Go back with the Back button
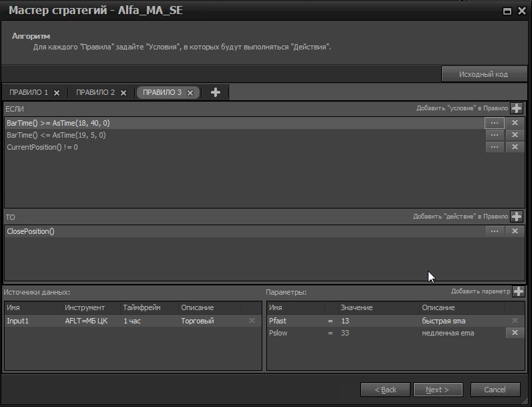Viewport: 532px width, 407px height. [x=385, y=390]
